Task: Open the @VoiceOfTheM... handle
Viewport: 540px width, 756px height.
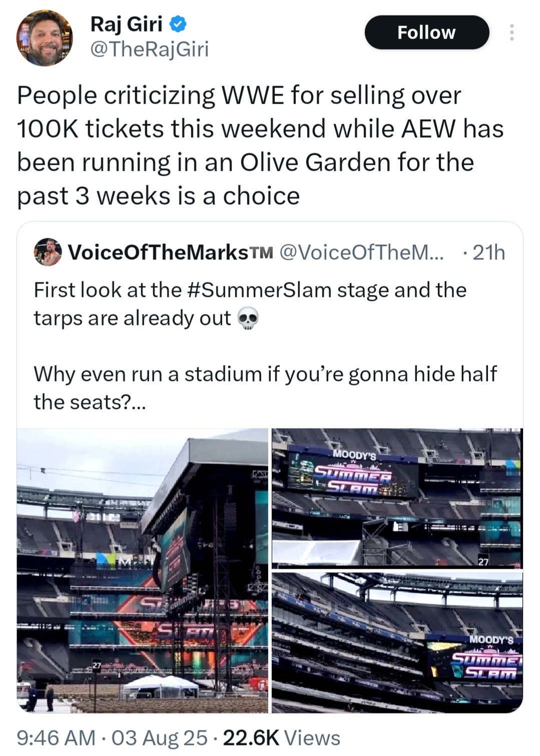Action: [x=360, y=252]
